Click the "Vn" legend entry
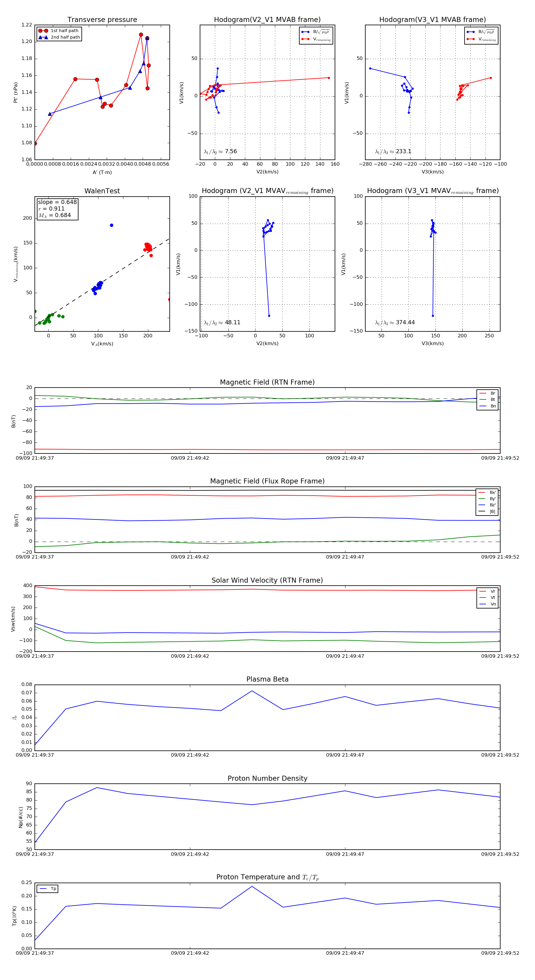This screenshot has height=980, width=535. pyautogui.click(x=487, y=604)
